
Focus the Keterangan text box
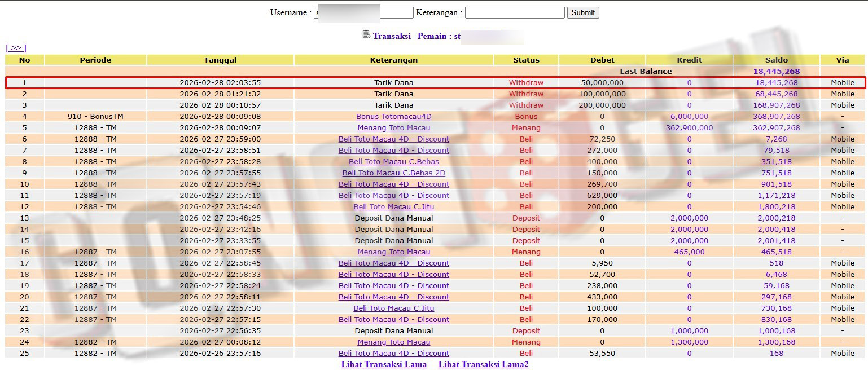514,12
